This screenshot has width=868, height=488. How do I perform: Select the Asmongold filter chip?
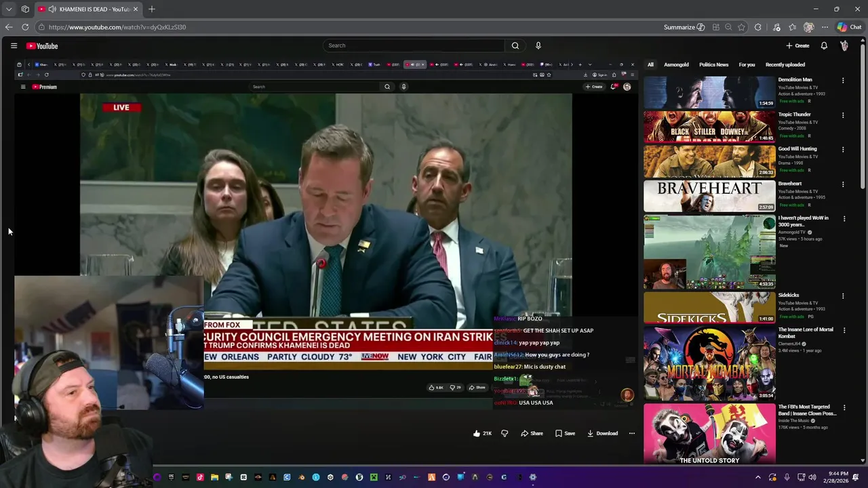pyautogui.click(x=676, y=64)
